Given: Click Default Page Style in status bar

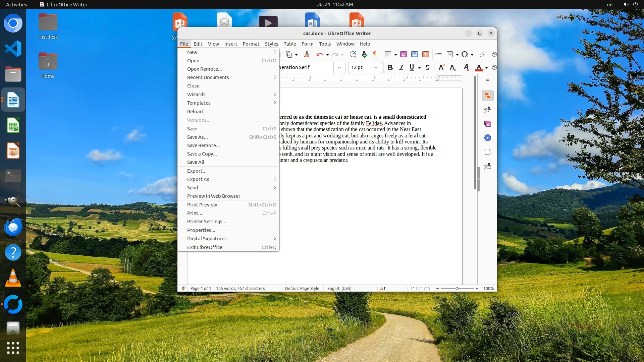Looking at the screenshot, I should click(302, 288).
